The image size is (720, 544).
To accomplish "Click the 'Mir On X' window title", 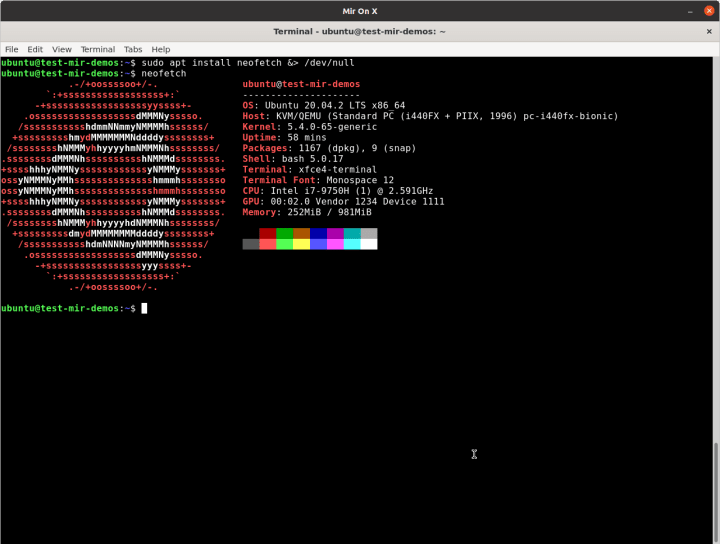I will 360,11.
